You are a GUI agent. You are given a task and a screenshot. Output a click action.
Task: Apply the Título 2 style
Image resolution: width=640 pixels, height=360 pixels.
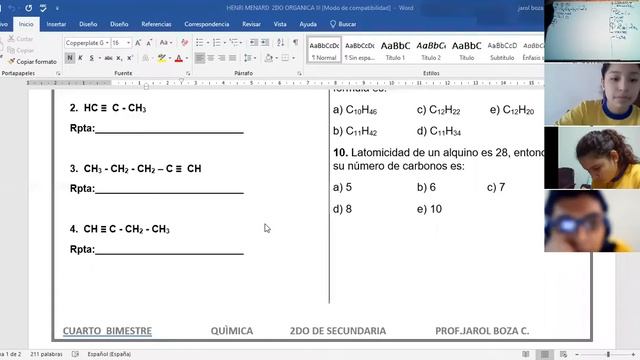click(x=431, y=50)
